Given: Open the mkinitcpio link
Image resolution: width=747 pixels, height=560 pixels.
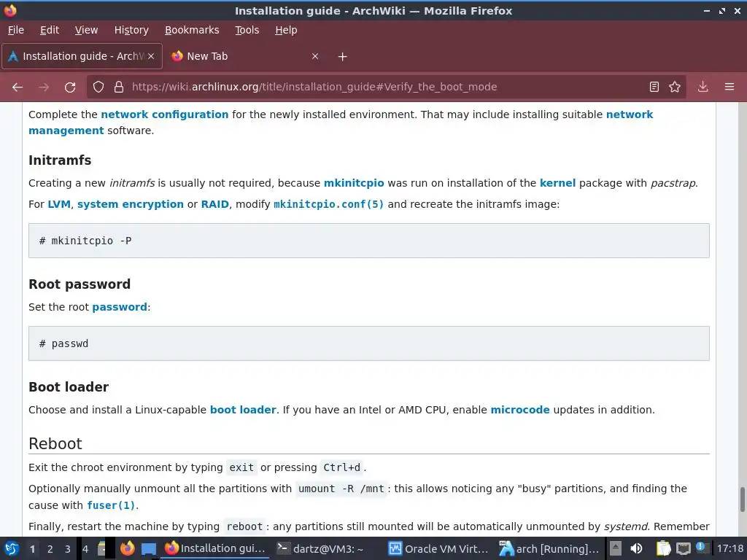Looking at the screenshot, I should tap(354, 183).
